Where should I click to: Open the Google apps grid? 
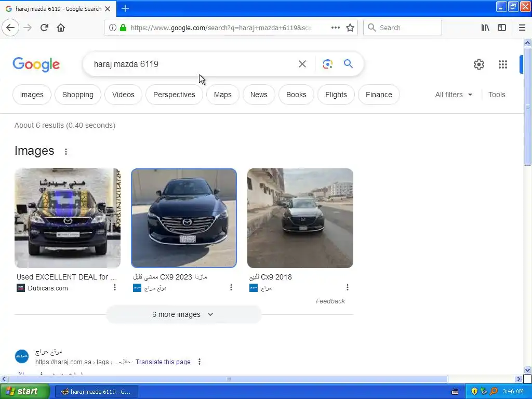tap(503, 64)
